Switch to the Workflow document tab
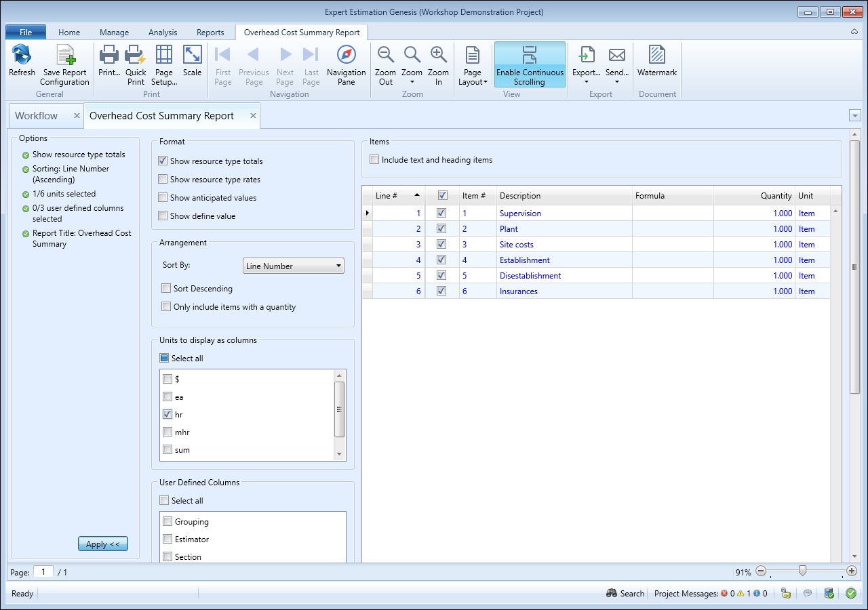 (x=37, y=116)
